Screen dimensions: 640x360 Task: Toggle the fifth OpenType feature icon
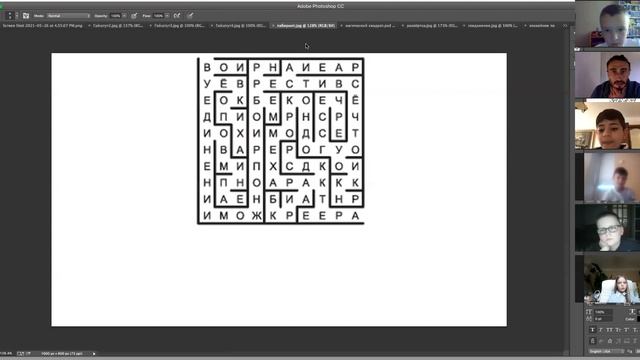click(627, 341)
